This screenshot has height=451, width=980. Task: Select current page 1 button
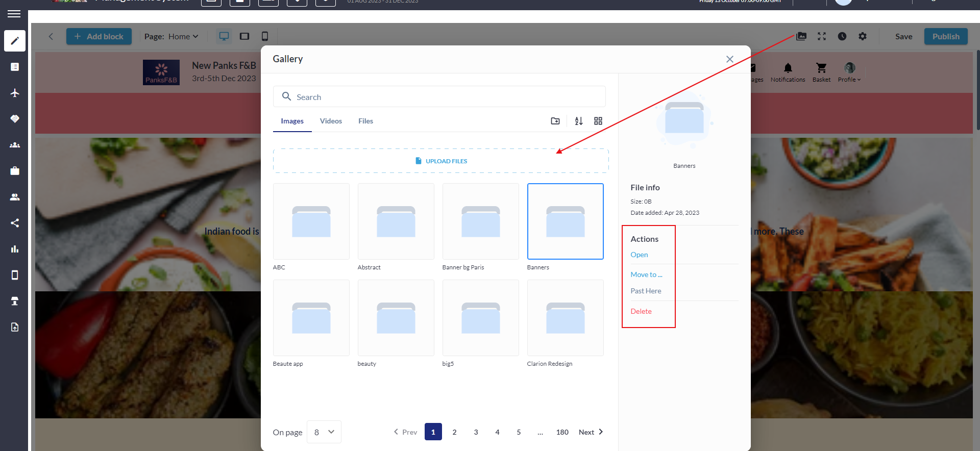(x=433, y=432)
